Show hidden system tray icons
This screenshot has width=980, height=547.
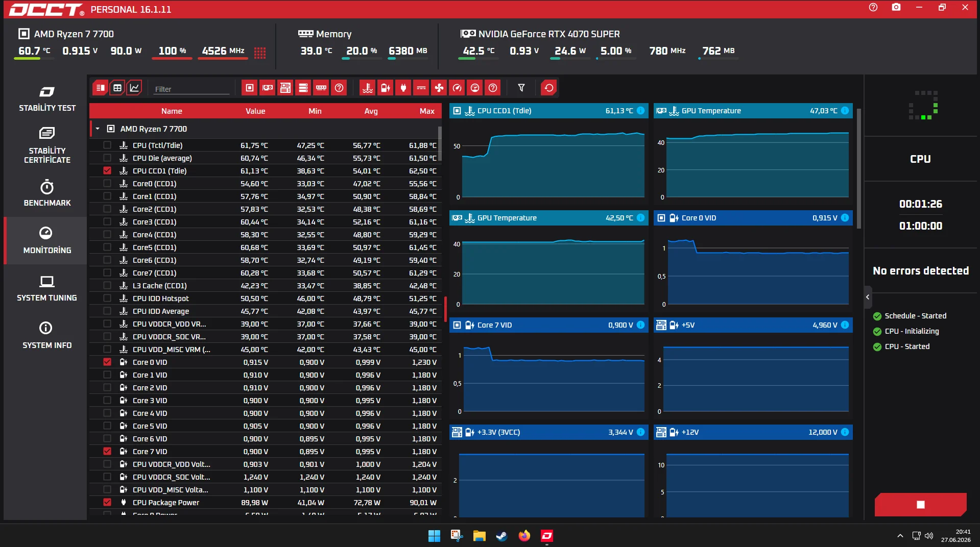pyautogui.click(x=900, y=536)
